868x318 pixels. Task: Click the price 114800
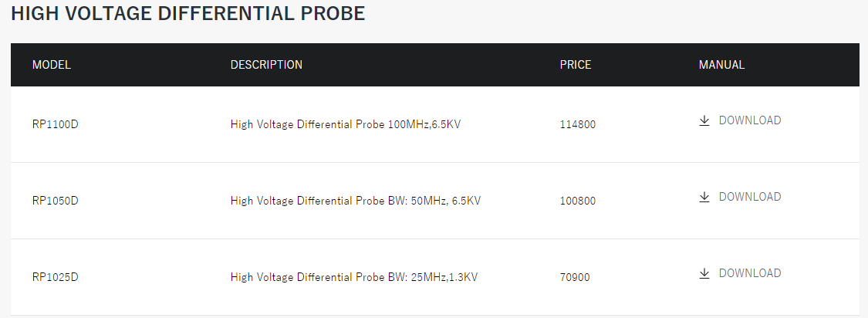coord(577,124)
